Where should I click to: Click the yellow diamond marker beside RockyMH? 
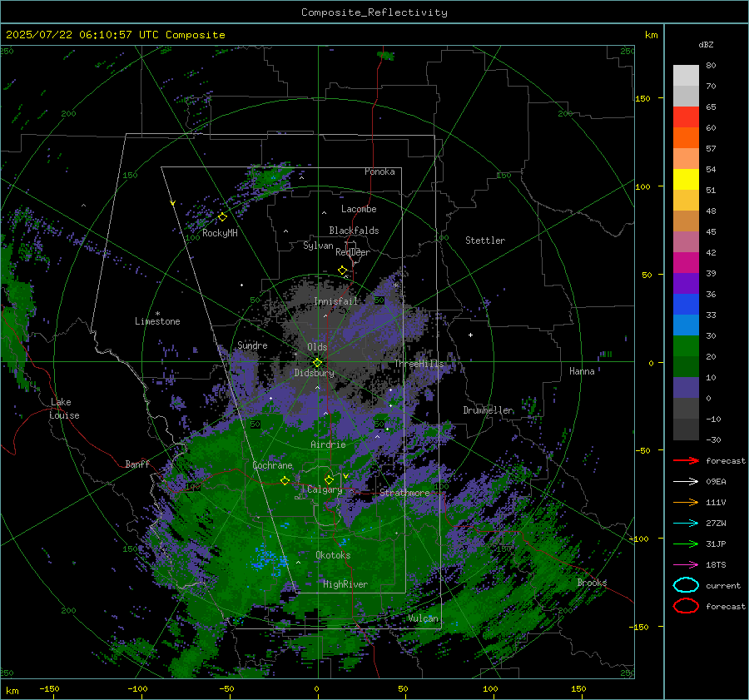[222, 217]
